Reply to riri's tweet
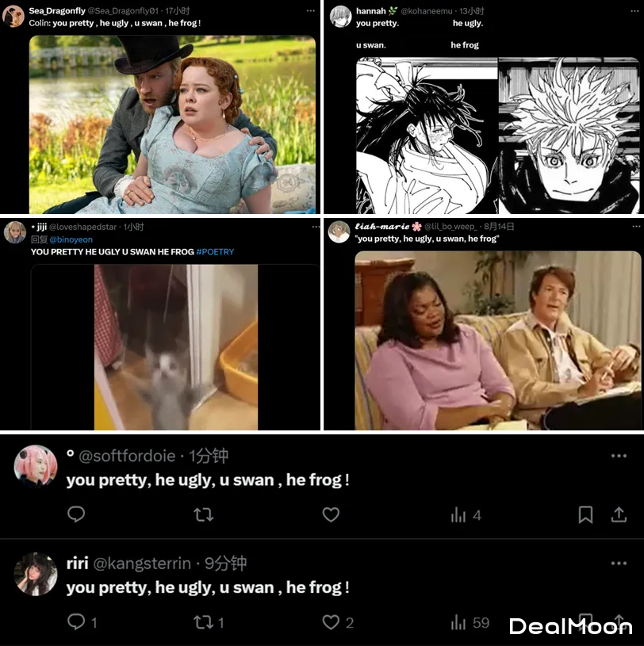Viewport: 644px width, 646px height. 82,622
